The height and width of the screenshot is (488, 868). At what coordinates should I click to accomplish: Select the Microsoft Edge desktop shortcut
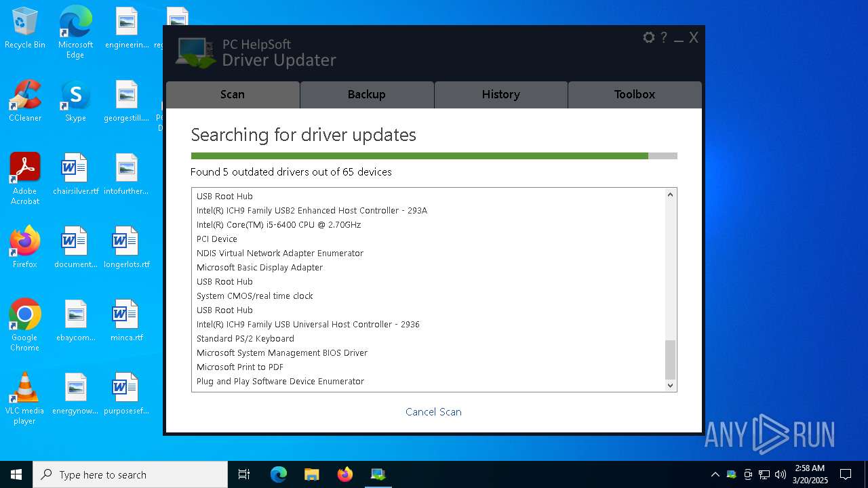75,33
